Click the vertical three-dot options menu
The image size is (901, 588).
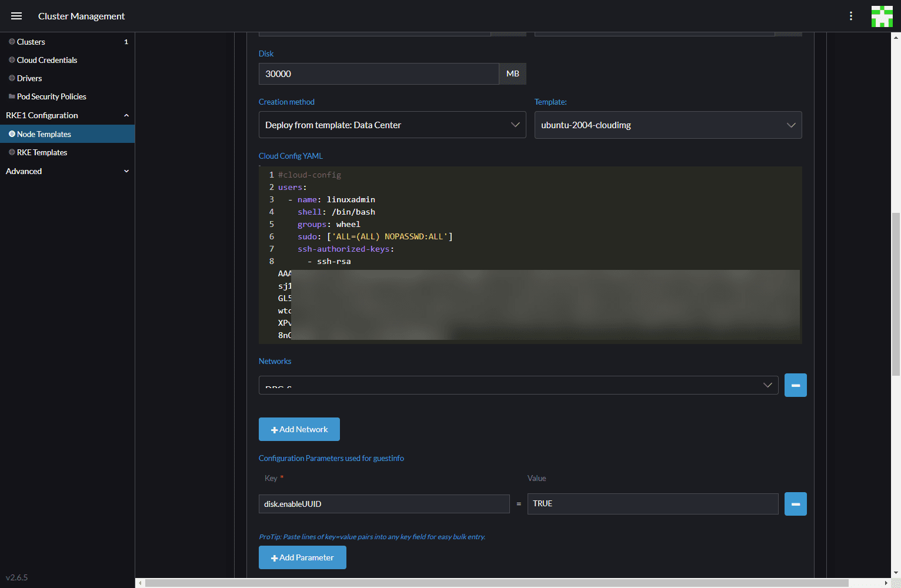point(850,16)
